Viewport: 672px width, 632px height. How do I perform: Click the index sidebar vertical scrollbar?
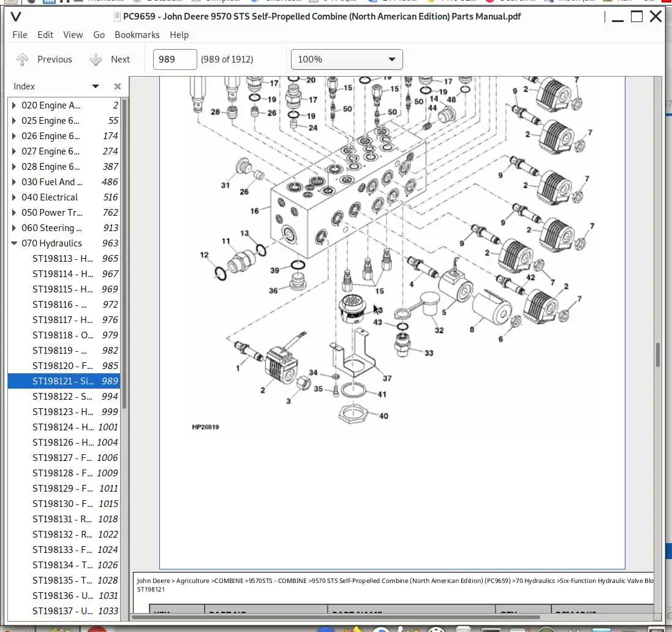point(124,253)
